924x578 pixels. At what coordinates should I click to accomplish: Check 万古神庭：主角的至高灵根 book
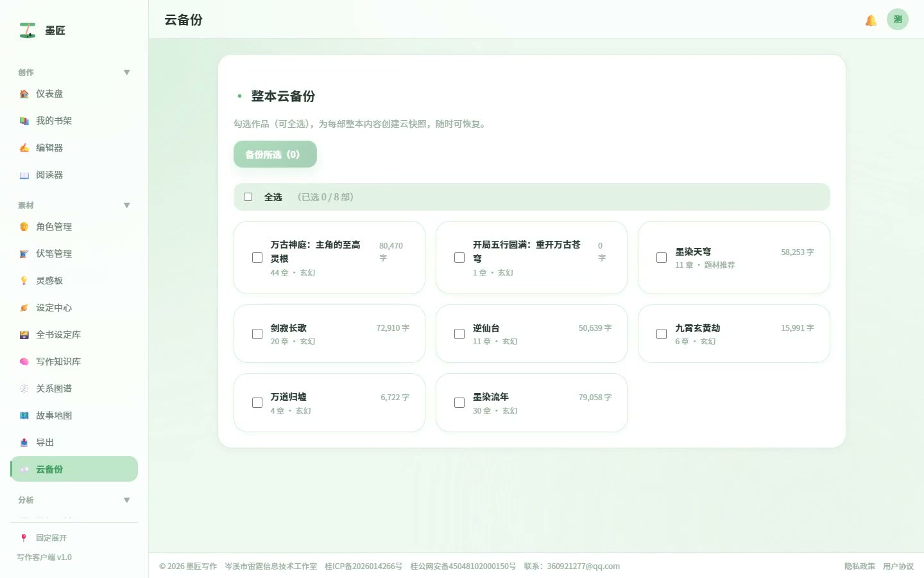(257, 258)
